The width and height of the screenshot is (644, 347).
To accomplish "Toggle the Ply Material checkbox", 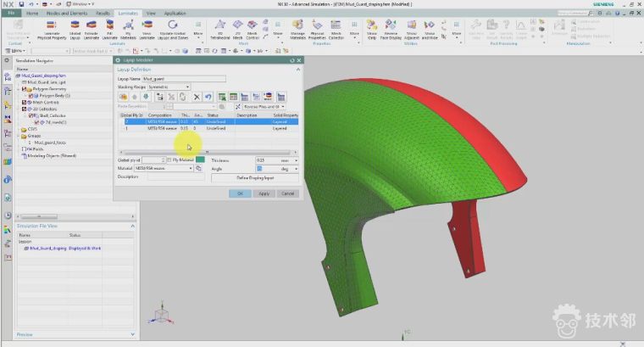I will pos(169,160).
